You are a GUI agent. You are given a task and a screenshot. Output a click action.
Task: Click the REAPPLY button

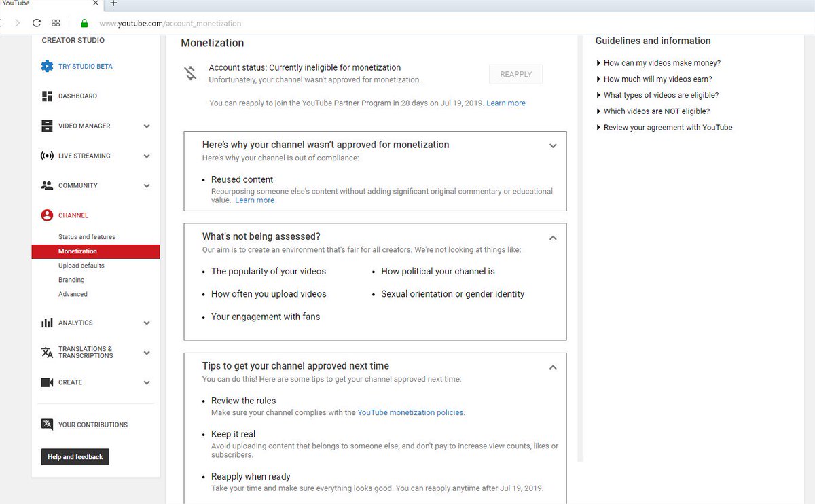515,74
